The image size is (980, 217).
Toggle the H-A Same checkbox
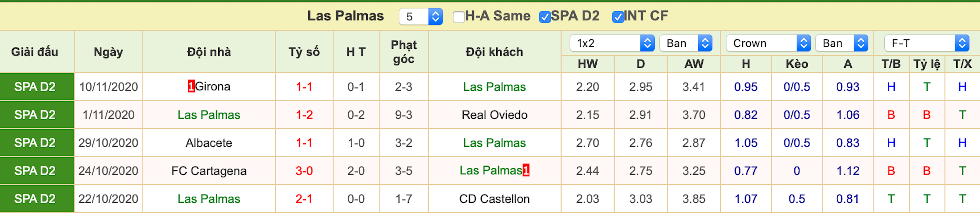pos(459,17)
